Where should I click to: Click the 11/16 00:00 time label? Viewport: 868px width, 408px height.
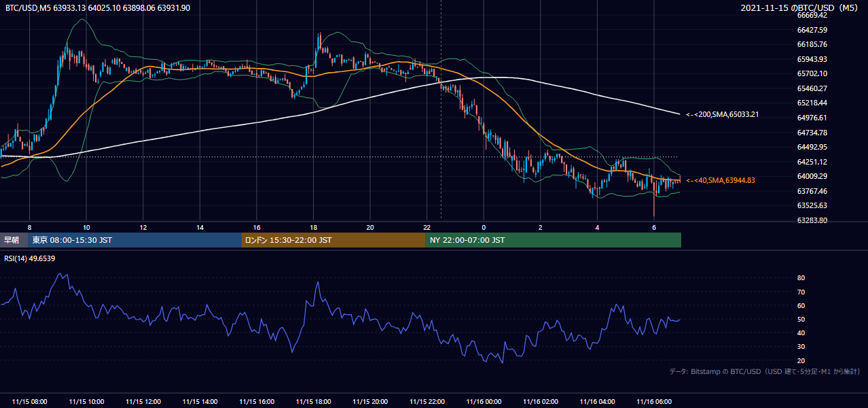(484, 402)
